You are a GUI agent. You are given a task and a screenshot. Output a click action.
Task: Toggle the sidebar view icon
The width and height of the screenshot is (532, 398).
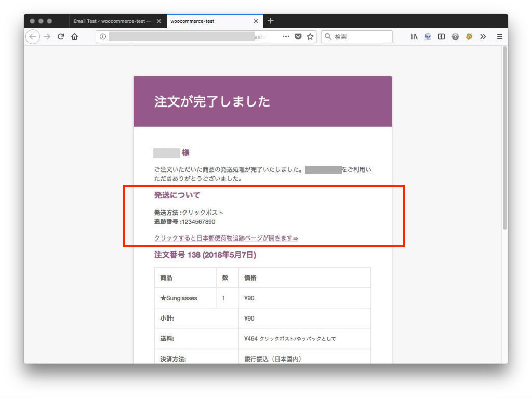point(441,37)
